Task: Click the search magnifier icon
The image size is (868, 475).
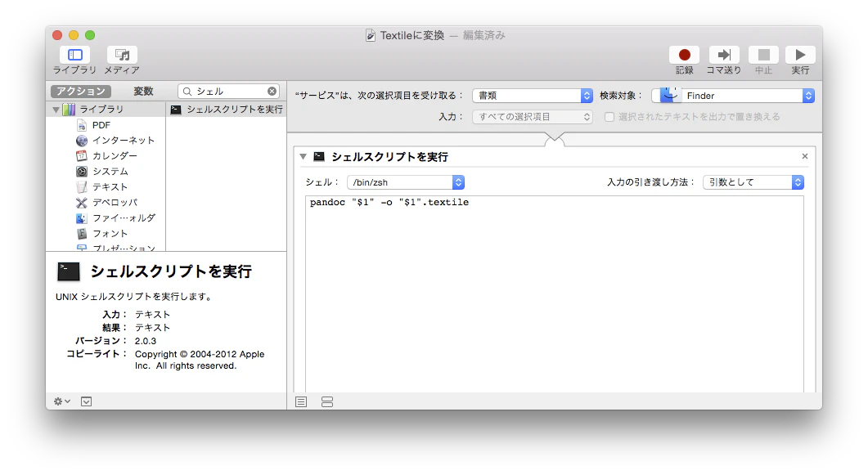Action: [x=187, y=92]
